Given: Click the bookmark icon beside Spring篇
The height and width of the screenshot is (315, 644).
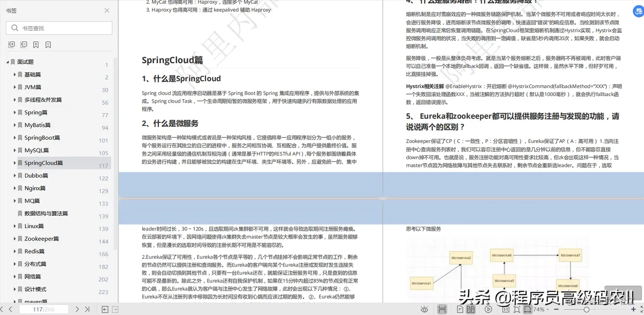Looking at the screenshot, I should coord(20,112).
